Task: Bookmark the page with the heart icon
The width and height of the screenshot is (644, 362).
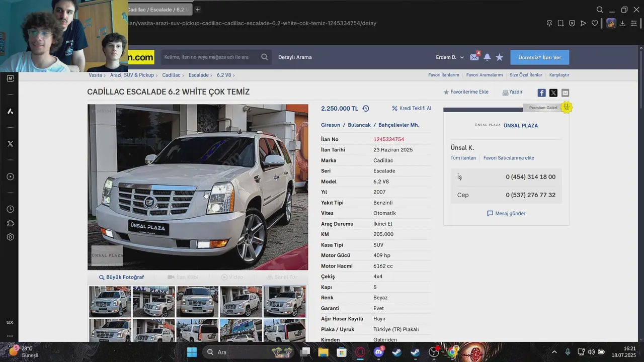Action: (x=595, y=23)
